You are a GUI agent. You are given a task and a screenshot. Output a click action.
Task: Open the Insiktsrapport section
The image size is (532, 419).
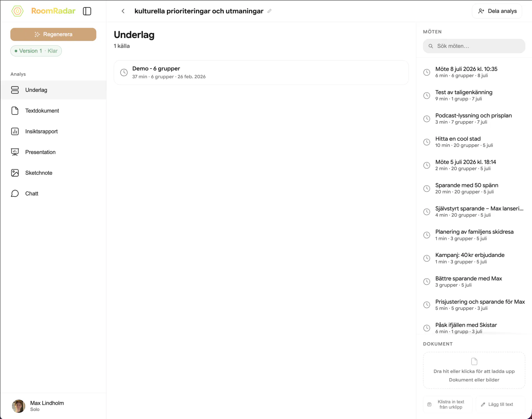coord(53,131)
